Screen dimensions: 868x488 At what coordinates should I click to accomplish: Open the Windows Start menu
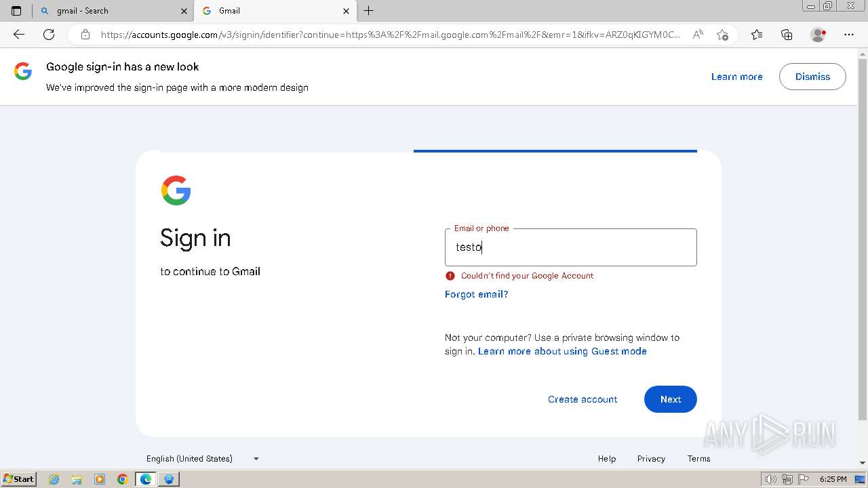(x=19, y=479)
